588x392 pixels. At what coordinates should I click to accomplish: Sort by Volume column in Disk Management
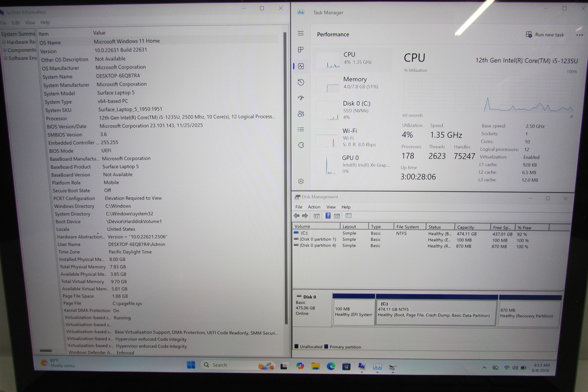316,226
